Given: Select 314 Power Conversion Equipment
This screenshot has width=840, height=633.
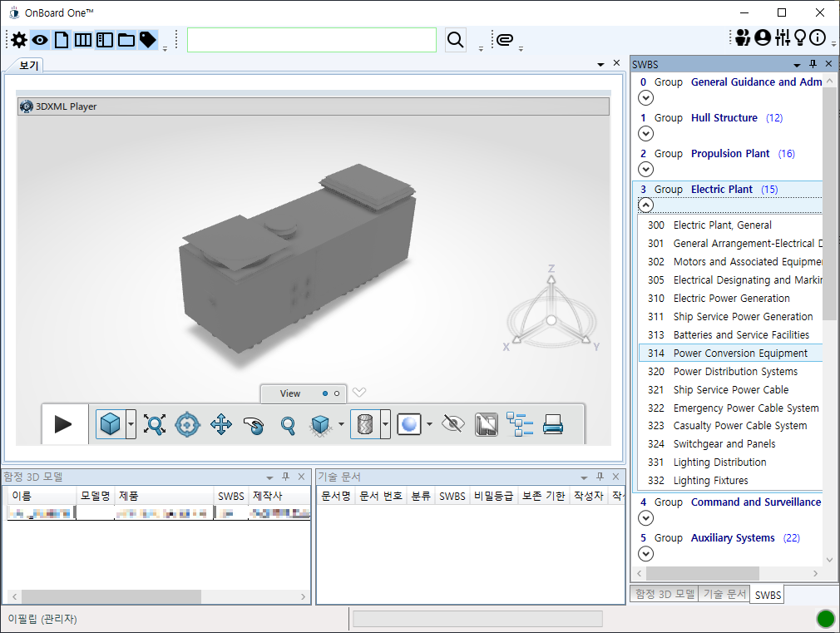Looking at the screenshot, I should pyautogui.click(x=731, y=354).
